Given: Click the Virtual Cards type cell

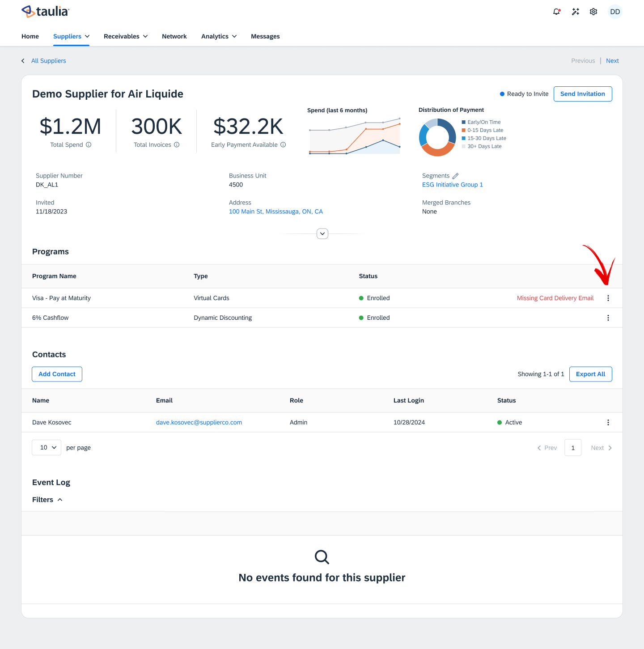Looking at the screenshot, I should coord(212,298).
